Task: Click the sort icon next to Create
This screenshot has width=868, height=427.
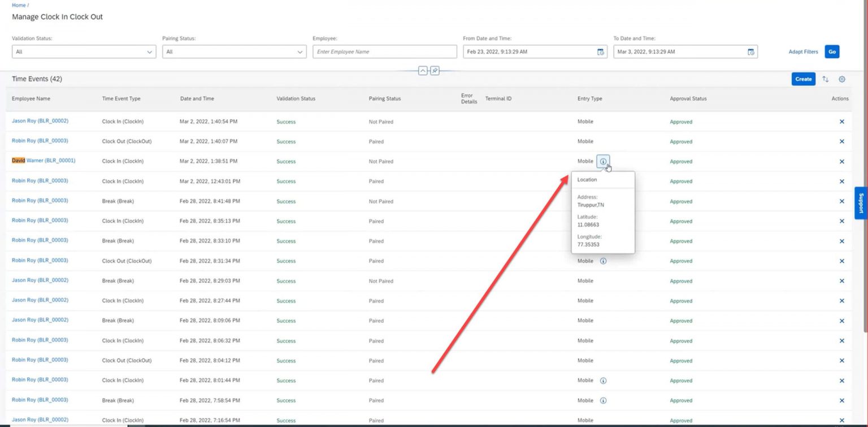Action: [x=825, y=79]
